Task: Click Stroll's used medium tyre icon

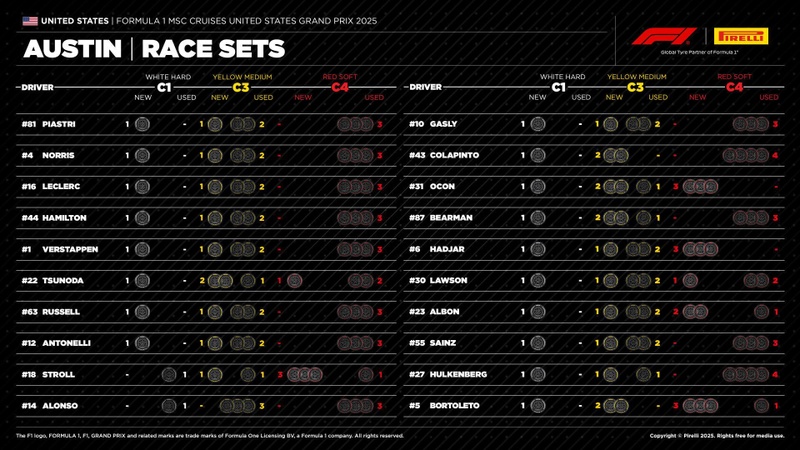Action: tap(247, 374)
